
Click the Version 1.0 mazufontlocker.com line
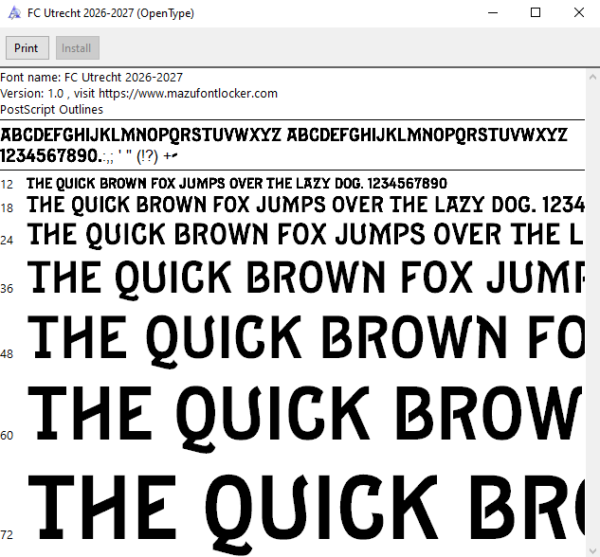coord(139,94)
